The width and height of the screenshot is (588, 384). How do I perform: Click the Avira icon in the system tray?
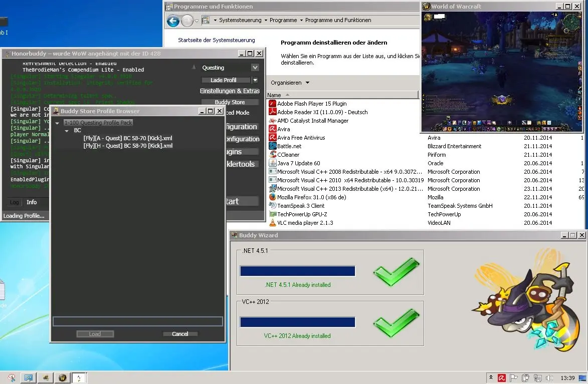501,378
